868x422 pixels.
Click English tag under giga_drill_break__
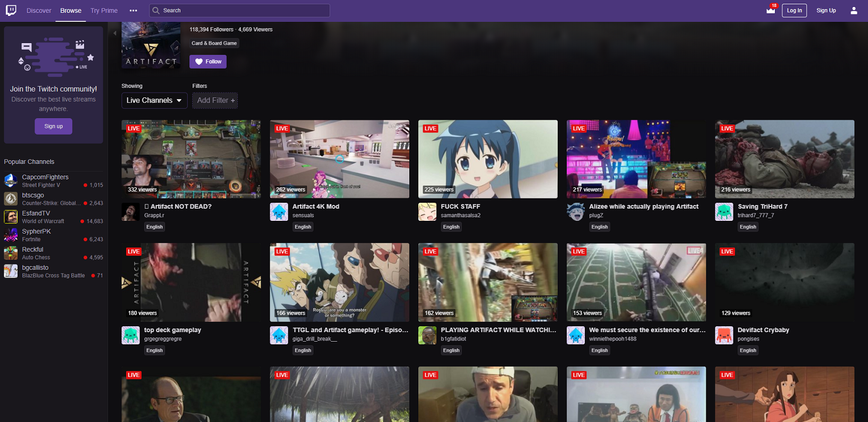(x=303, y=350)
